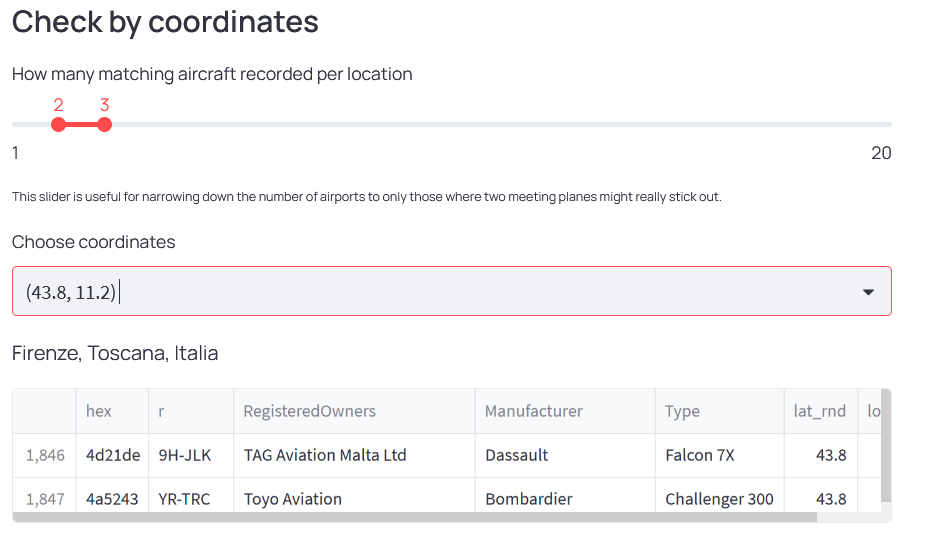Sort by RegisteredOwners column header
942x545 pixels.
(310, 411)
